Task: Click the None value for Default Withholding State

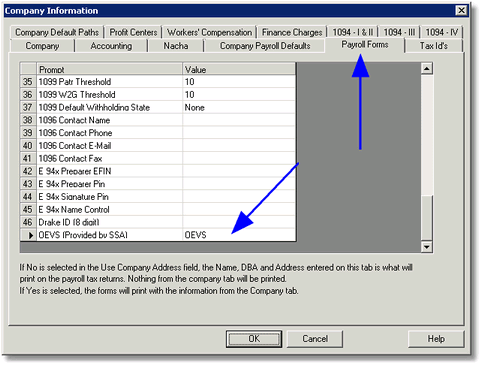Action: pos(239,107)
